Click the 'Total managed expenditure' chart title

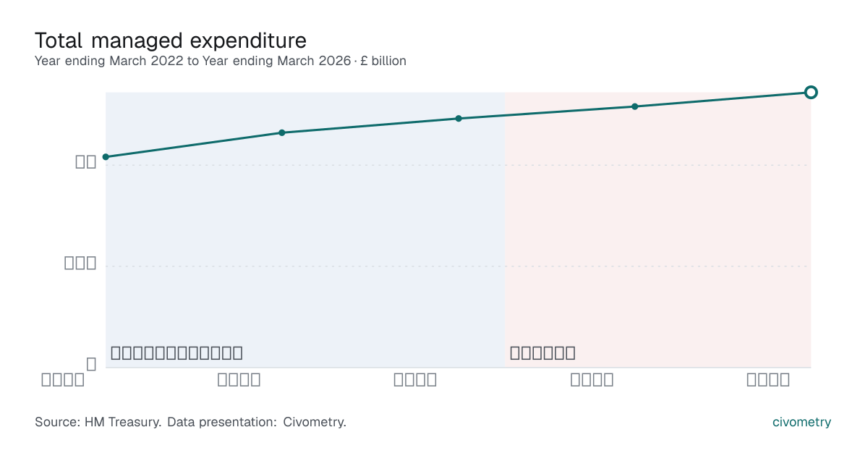[171, 40]
